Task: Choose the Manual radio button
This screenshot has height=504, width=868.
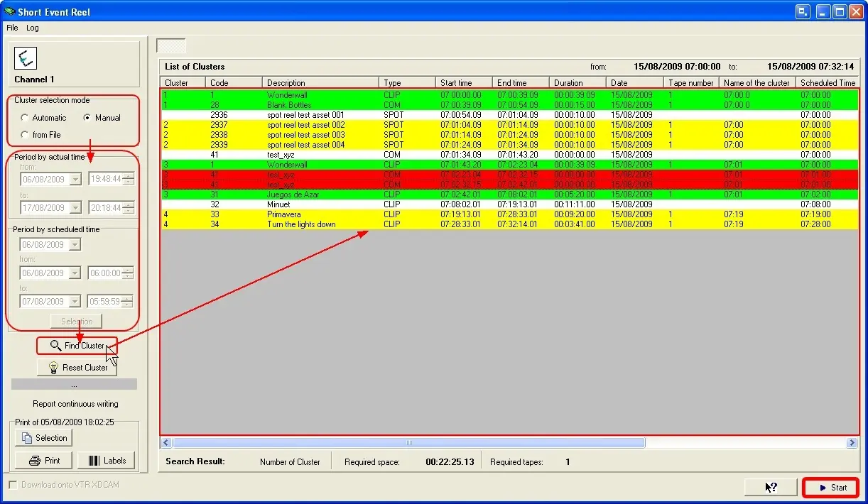Action: pyautogui.click(x=87, y=118)
